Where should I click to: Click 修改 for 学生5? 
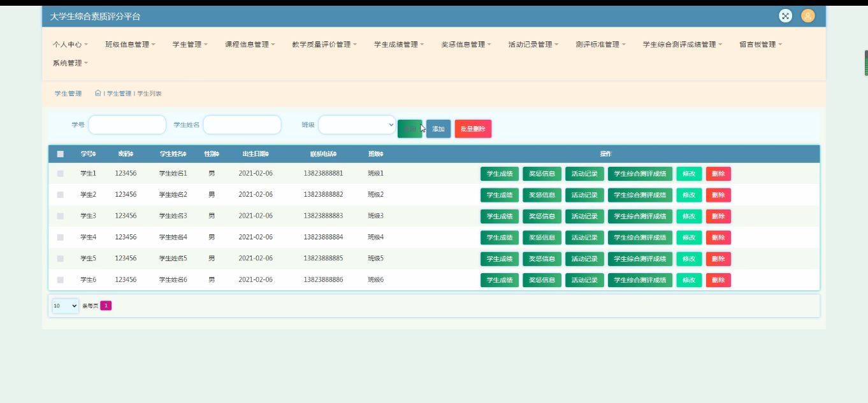pyautogui.click(x=689, y=259)
